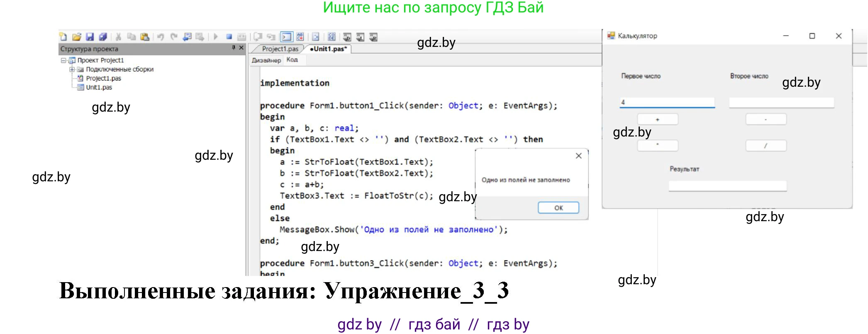Collapse the Проект Project1 tree node

tap(63, 61)
